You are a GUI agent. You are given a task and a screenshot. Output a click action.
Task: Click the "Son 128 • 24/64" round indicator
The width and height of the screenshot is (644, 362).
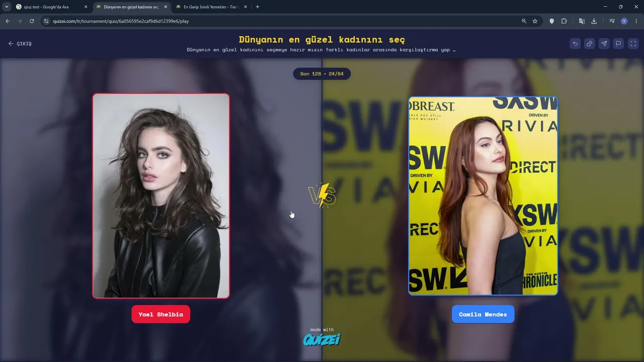[322, 74]
